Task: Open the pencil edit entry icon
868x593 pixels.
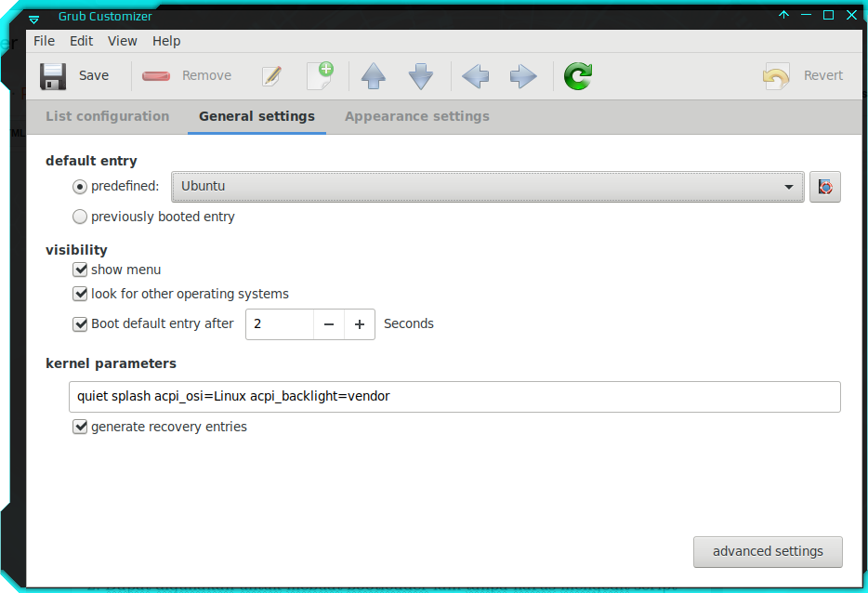Action: coord(272,75)
